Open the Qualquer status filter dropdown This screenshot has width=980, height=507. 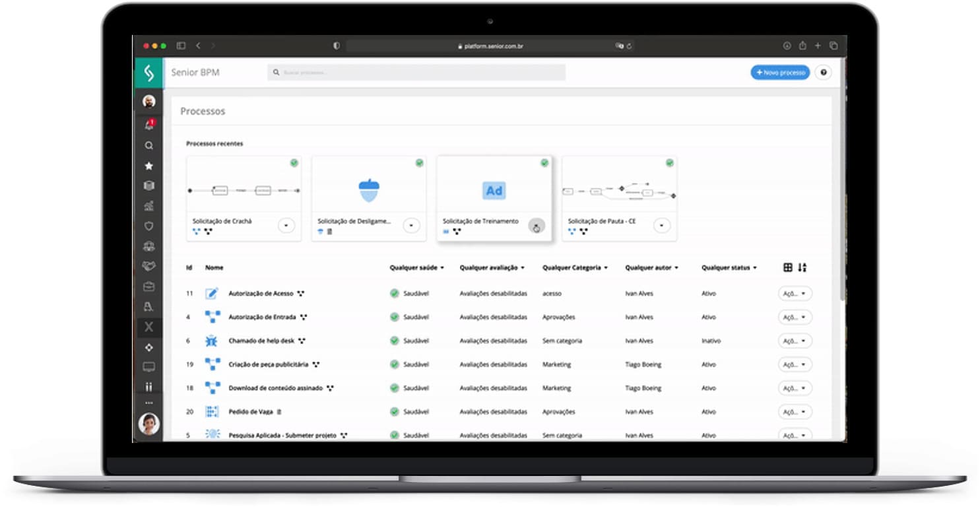click(729, 268)
